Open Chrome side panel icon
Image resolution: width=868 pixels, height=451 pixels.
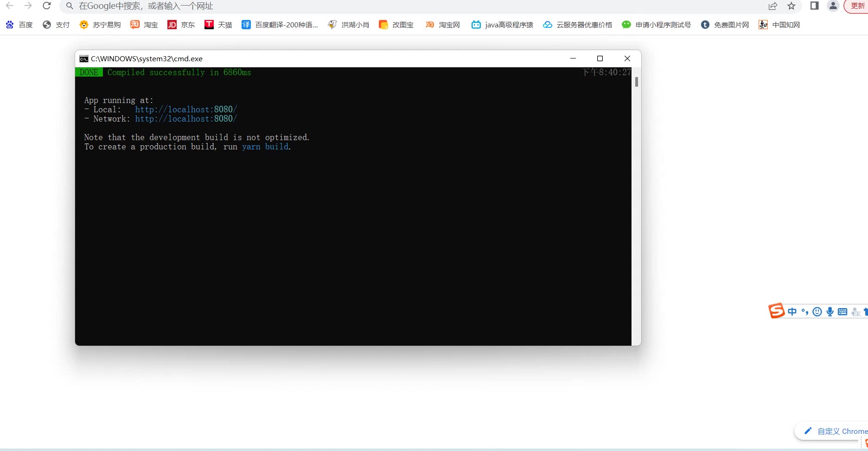814,6
